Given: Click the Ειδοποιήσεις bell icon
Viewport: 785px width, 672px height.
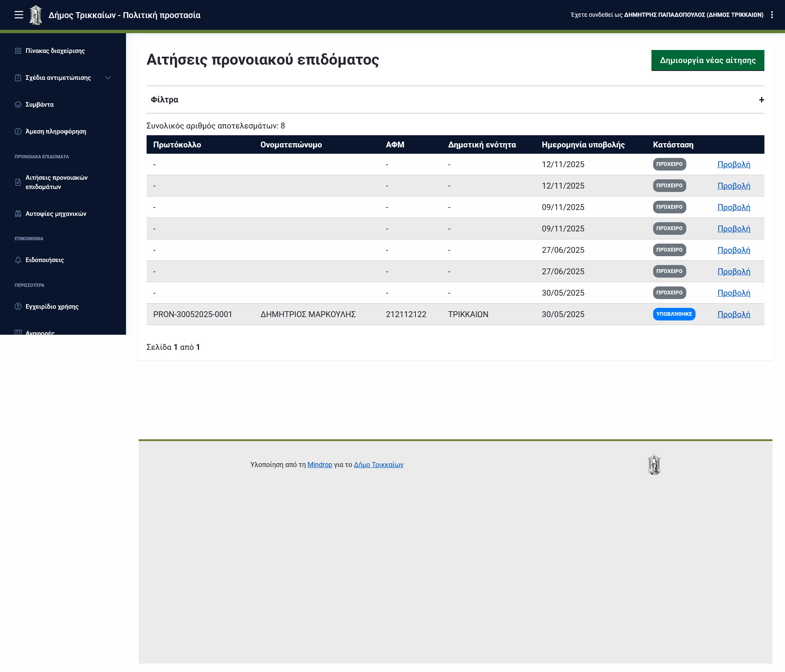Looking at the screenshot, I should [x=18, y=260].
